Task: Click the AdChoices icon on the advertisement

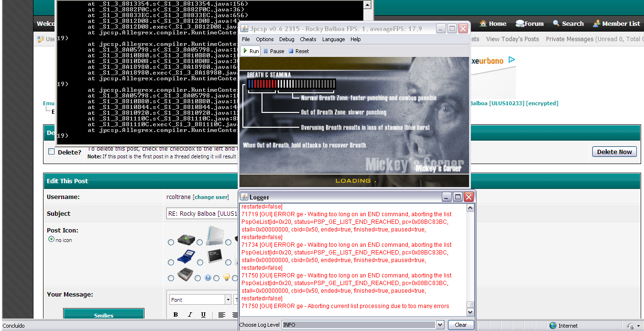Action: click(511, 60)
